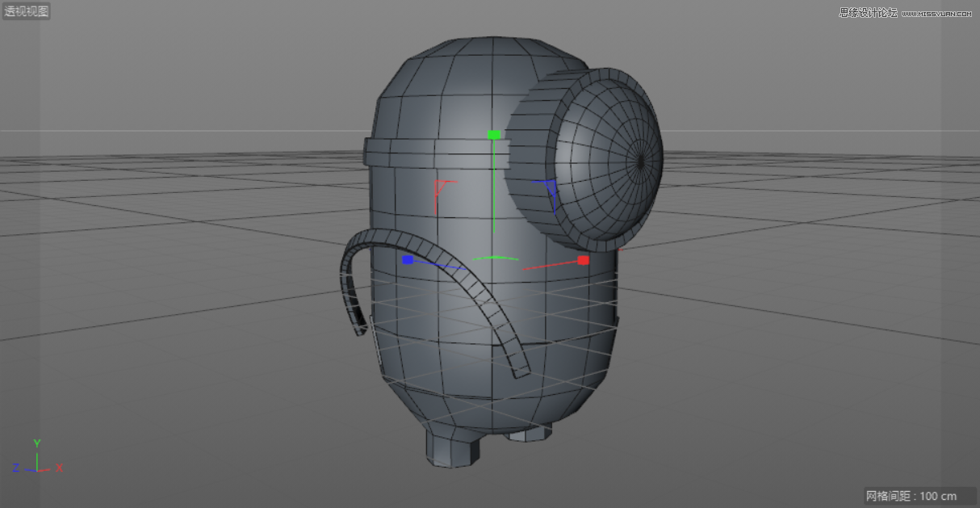This screenshot has width=980, height=508.
Task: Click the green rotation band on the model
Action: coord(496,255)
